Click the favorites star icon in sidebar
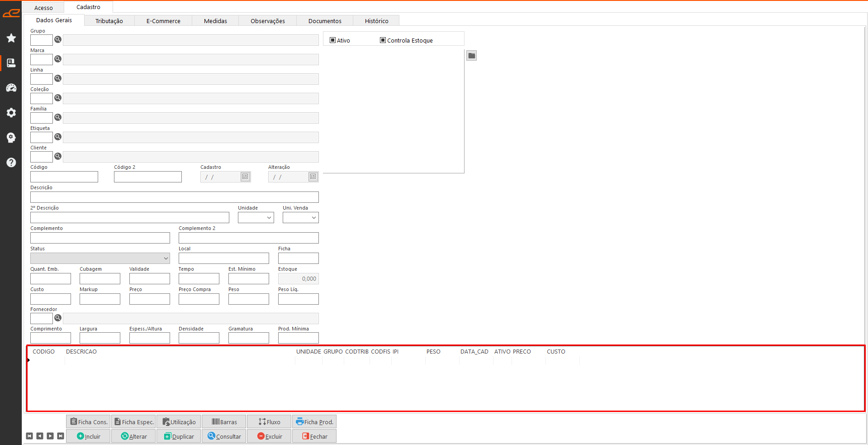The image size is (868, 445). pos(11,38)
